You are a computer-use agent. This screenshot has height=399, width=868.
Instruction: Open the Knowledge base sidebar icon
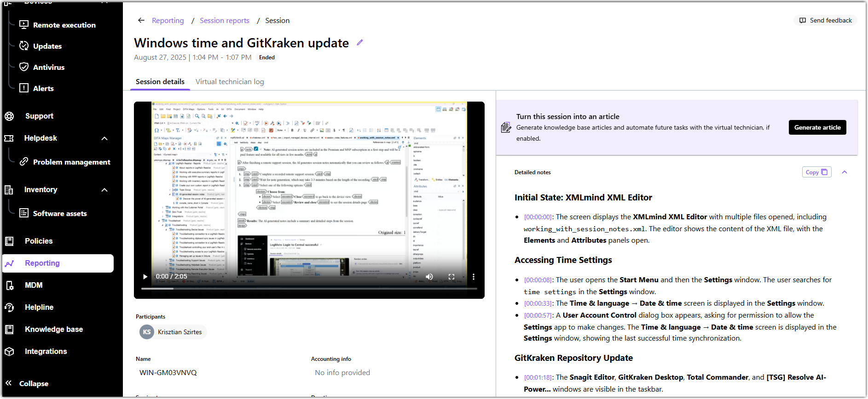pos(9,329)
